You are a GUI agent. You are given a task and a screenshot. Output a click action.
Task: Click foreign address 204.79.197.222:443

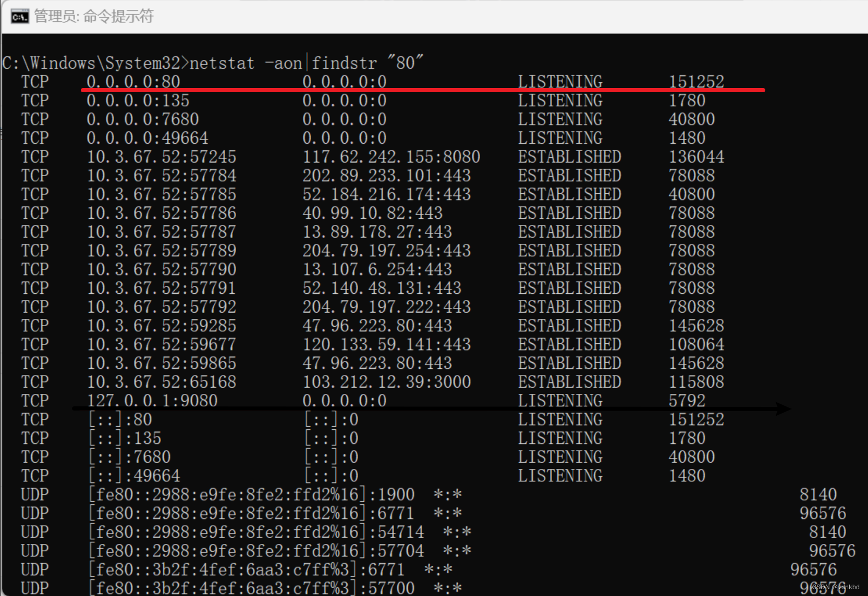pyautogui.click(x=387, y=307)
